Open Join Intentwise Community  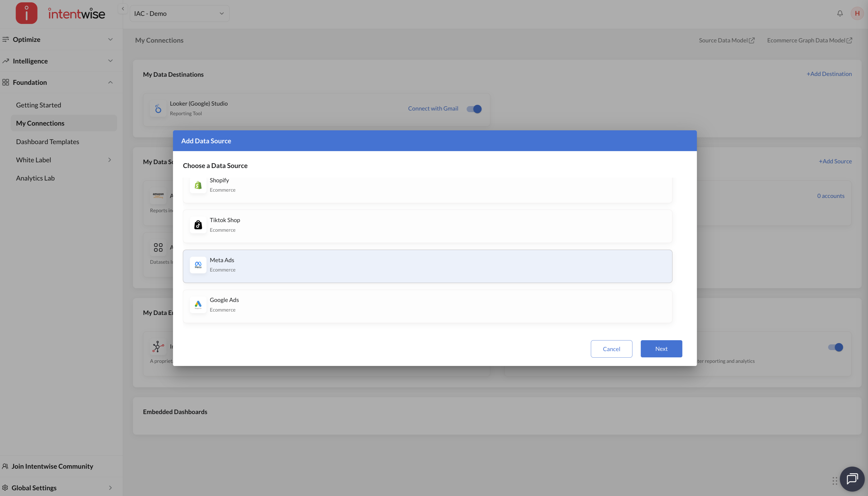tap(52, 466)
